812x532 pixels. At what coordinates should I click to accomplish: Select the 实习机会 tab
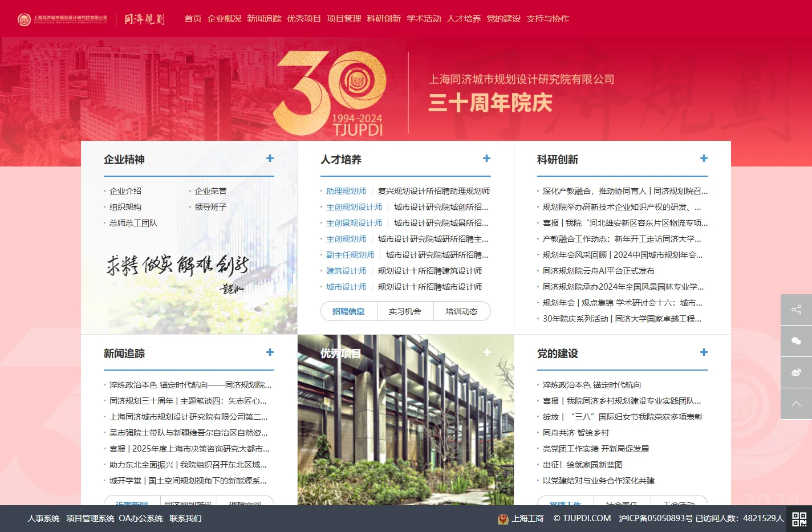405,311
